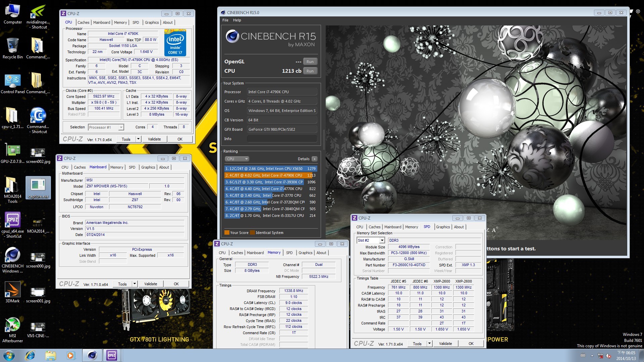Select the i7-4770K ranking row
Image resolution: width=644 pixels, height=362 pixels.
coord(270,189)
